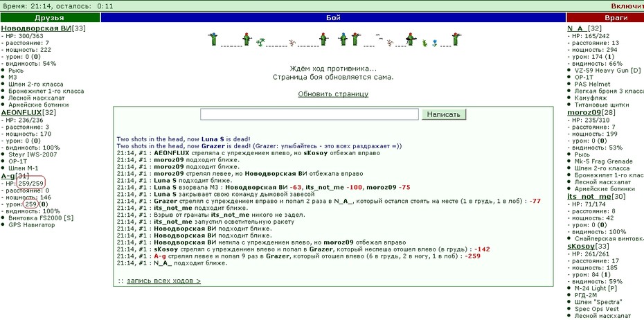The width and height of the screenshot is (644, 320).
Task: Click Steyr IWS-2007 weapon entry
Action: pos(33,154)
